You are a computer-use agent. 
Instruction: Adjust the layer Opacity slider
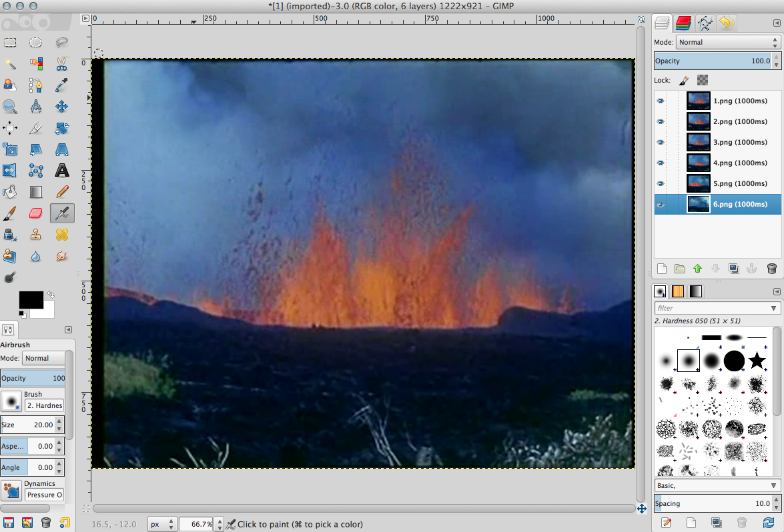coord(713,61)
